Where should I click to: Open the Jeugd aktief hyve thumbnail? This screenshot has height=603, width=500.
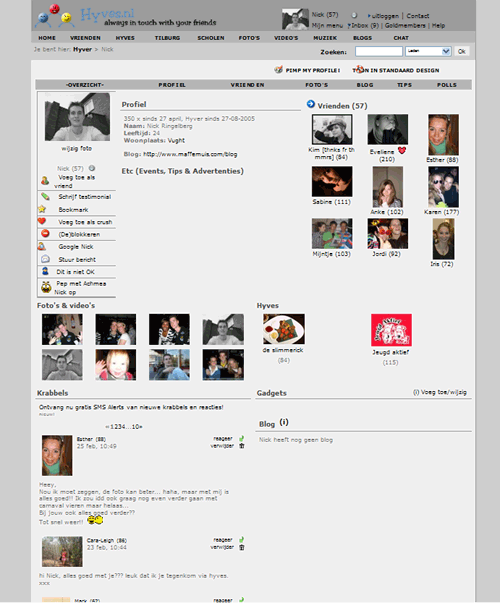[x=391, y=330]
